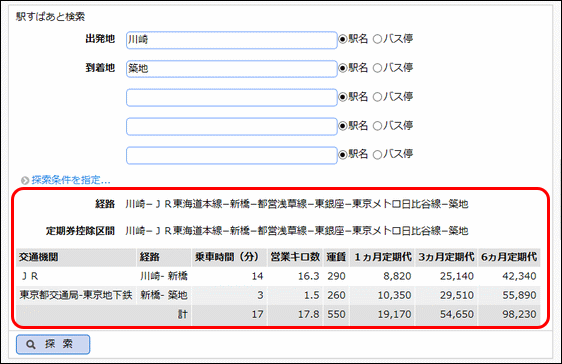Select 駅名 radio for 出発地
This screenshot has width=562, height=364.
pyautogui.click(x=343, y=39)
